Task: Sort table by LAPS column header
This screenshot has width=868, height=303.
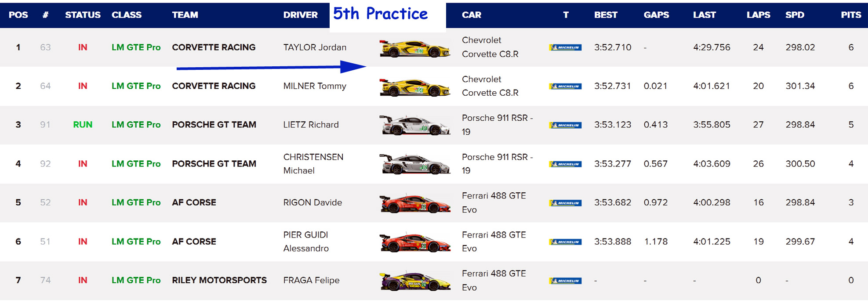Action: pyautogui.click(x=758, y=15)
